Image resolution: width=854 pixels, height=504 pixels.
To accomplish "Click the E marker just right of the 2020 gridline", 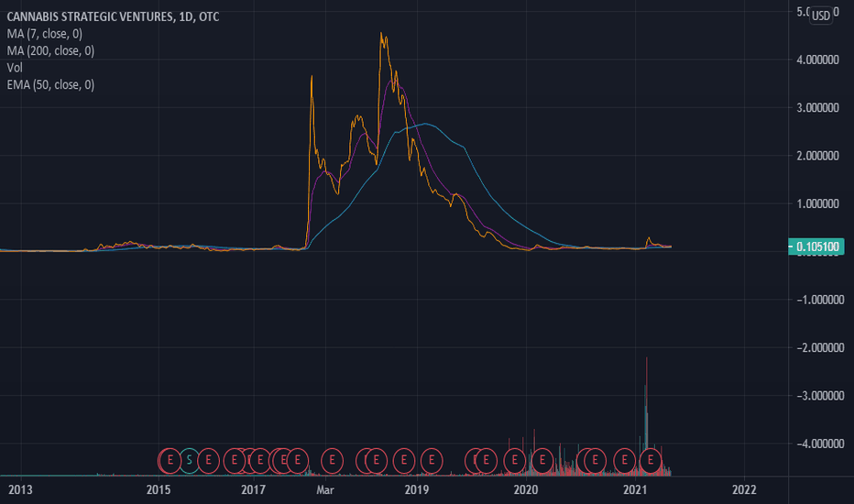I will (542, 460).
